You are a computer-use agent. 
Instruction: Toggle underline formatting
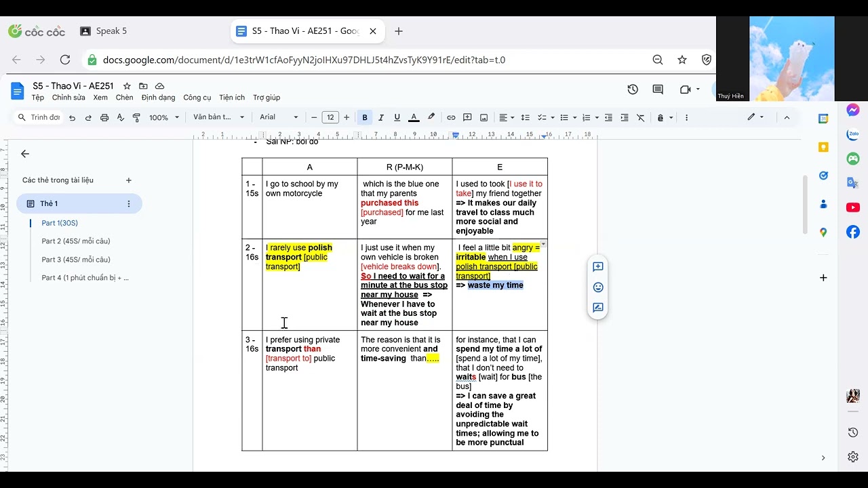397,117
